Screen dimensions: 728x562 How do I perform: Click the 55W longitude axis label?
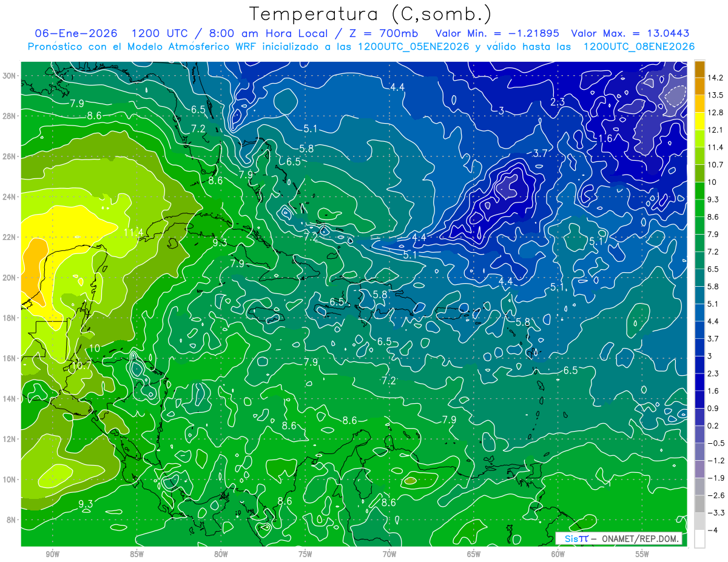[x=642, y=554]
